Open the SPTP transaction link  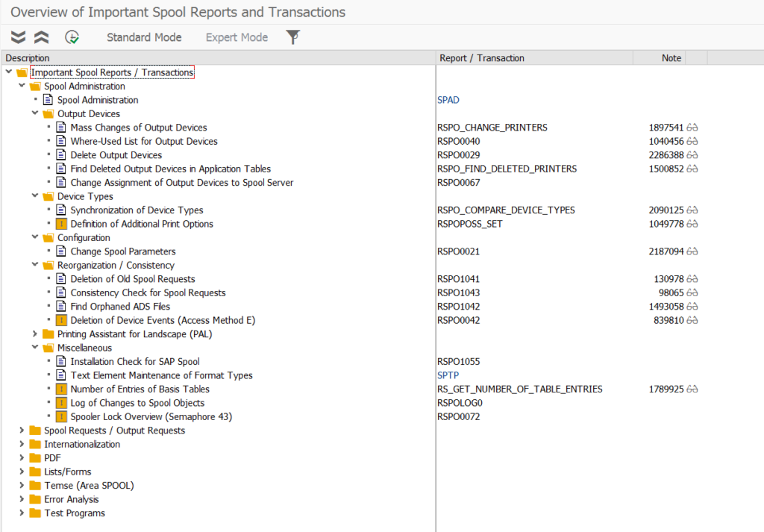(x=448, y=375)
